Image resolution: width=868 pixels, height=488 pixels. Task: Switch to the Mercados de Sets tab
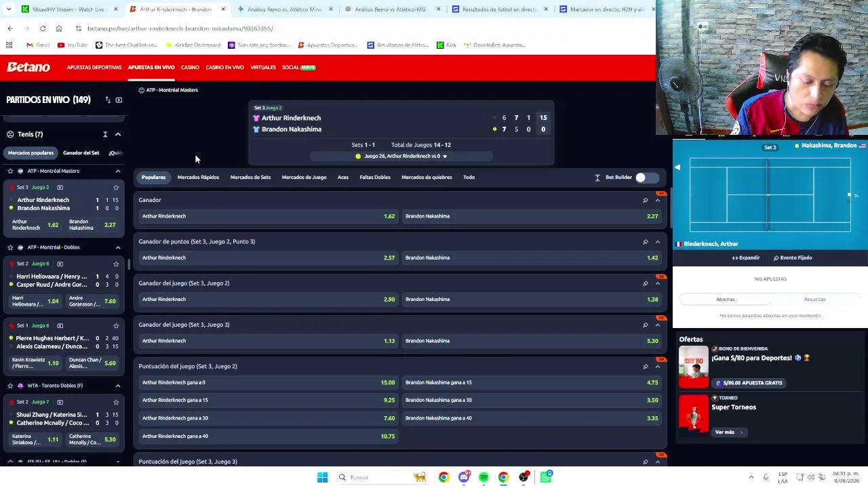[x=250, y=178]
